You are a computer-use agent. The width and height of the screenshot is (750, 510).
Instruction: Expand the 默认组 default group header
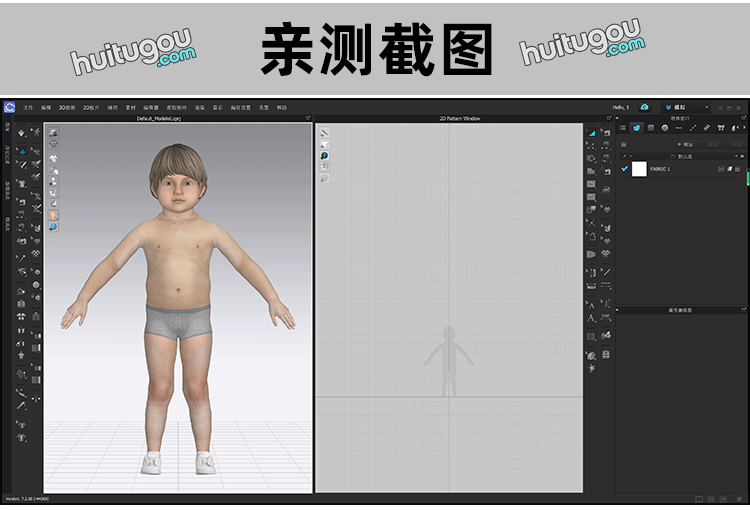coord(680,156)
